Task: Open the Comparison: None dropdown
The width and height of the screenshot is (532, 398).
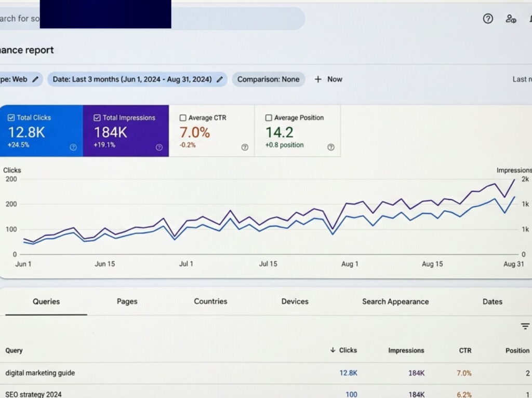Action: pos(268,79)
